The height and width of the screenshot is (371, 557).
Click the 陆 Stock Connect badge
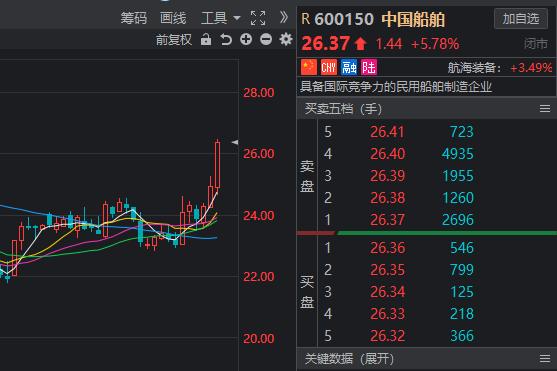point(369,67)
